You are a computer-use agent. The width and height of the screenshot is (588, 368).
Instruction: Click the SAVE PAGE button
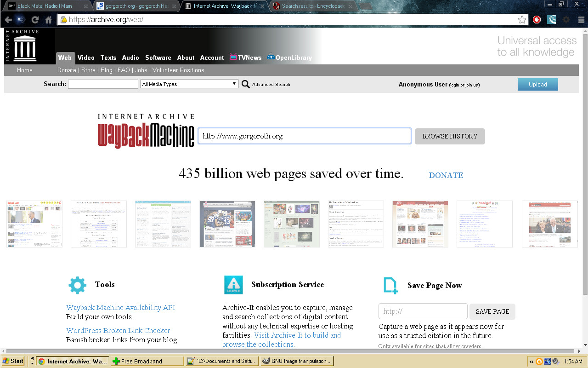(492, 311)
